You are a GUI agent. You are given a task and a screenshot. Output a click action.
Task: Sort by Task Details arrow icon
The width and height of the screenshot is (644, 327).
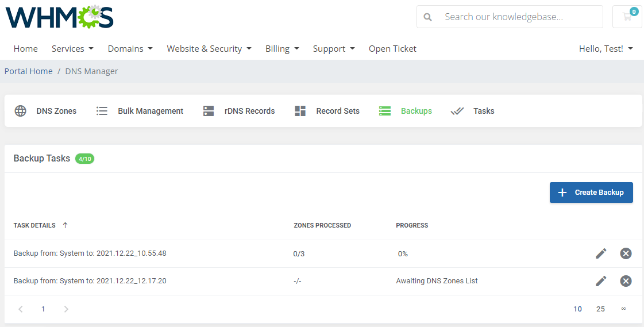pos(65,225)
